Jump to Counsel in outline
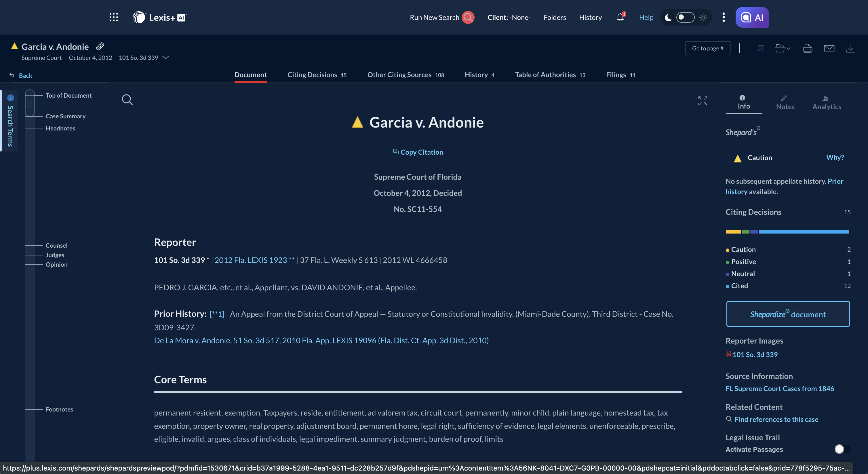 56,245
